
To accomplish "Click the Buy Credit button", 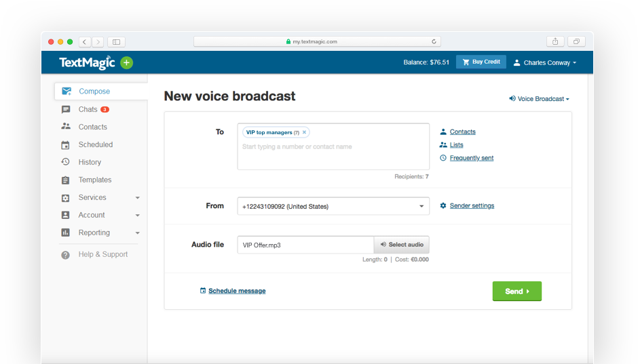I will pos(481,62).
